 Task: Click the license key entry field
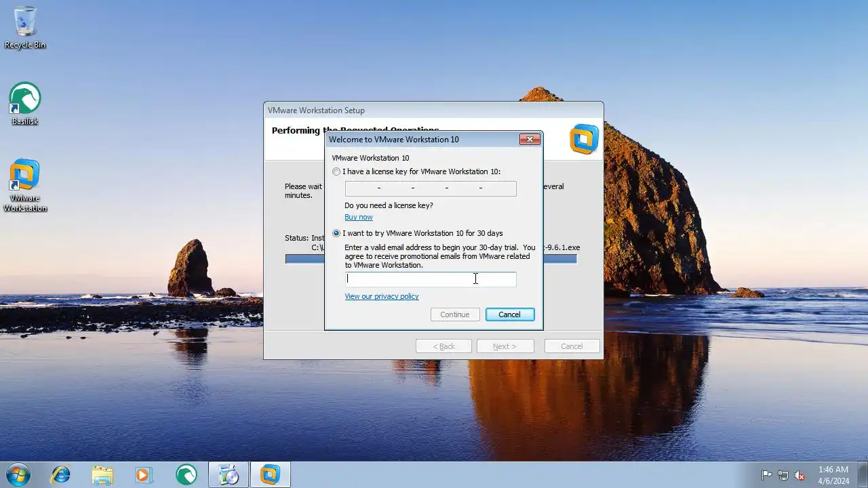click(431, 188)
